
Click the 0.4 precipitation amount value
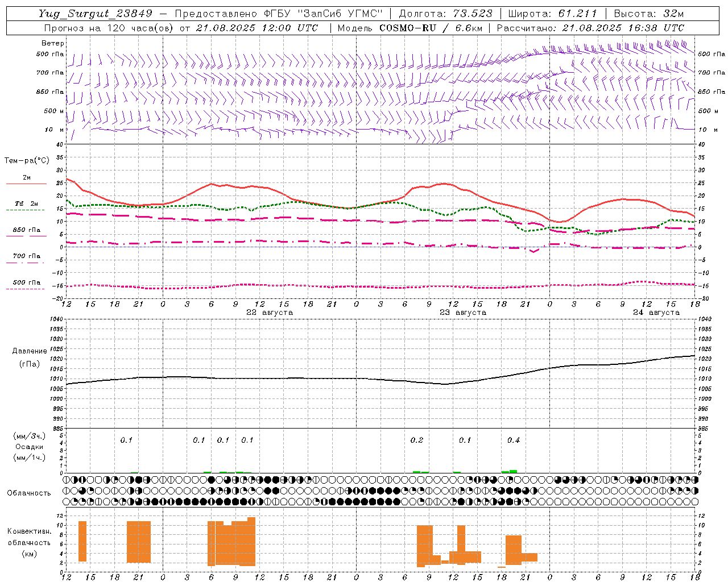(514, 440)
